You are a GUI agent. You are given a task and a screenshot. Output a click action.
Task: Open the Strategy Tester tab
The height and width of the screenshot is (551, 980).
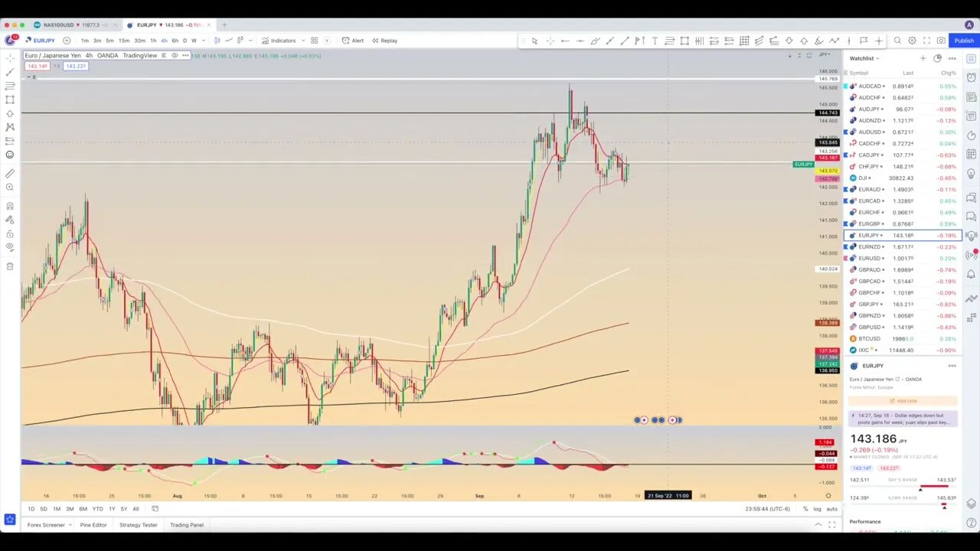pyautogui.click(x=139, y=525)
